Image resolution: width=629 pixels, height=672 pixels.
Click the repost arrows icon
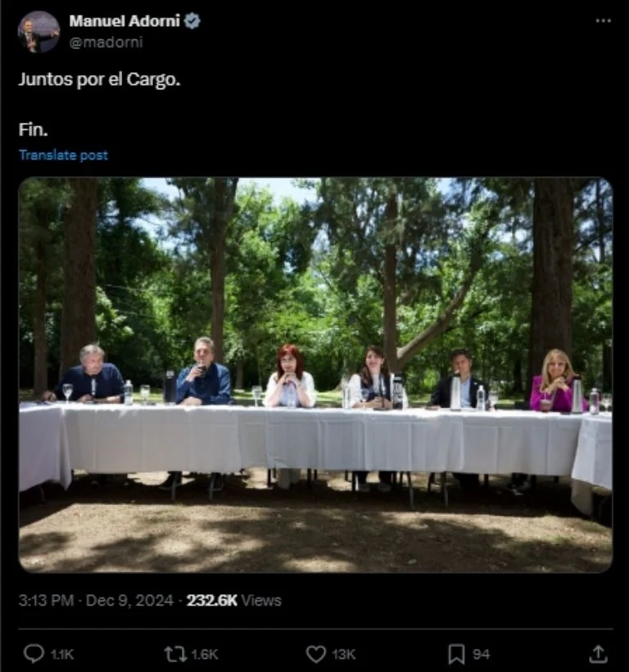(x=175, y=653)
